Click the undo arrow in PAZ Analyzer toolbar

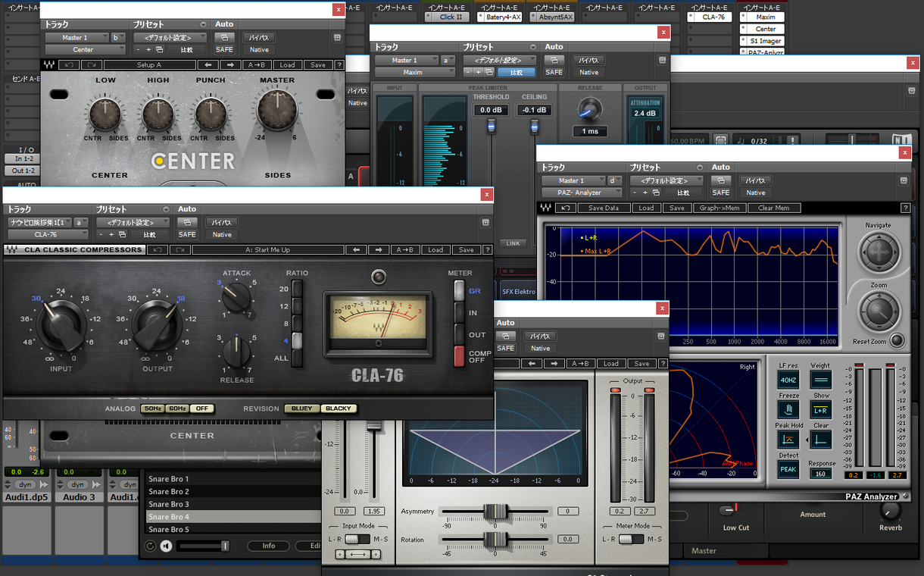pos(565,208)
